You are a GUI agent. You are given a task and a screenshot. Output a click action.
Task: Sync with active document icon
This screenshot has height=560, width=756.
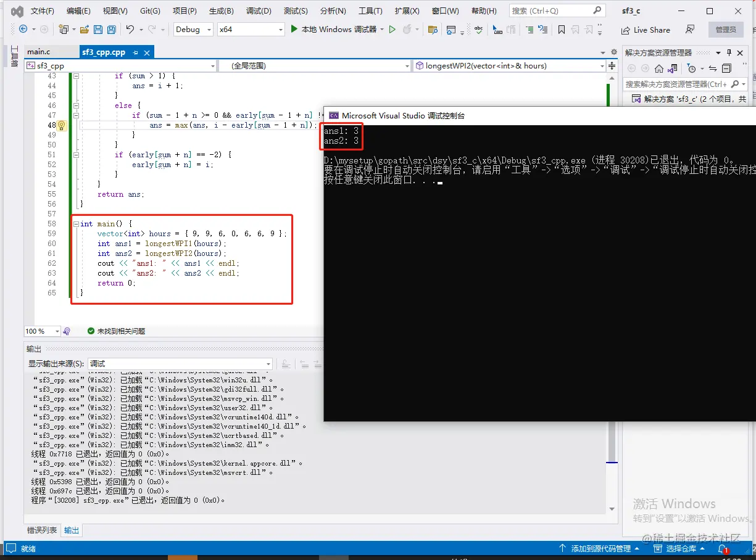point(713,68)
